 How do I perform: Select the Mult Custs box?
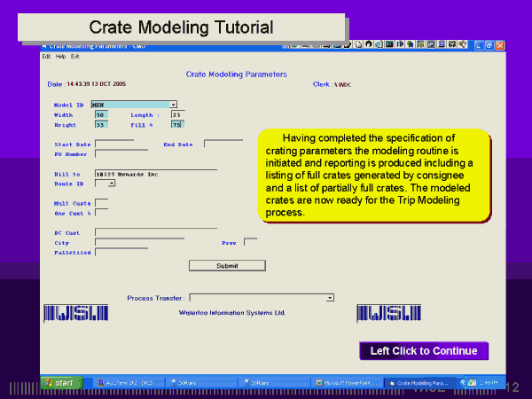click(101, 203)
